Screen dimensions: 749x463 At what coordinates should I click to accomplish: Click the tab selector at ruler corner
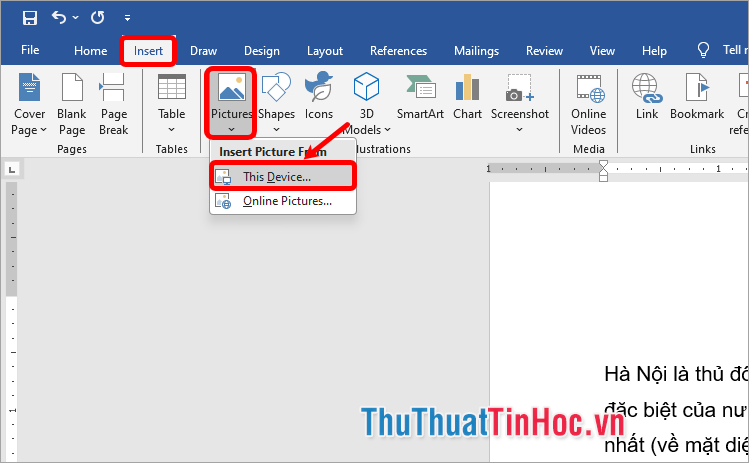[12, 169]
